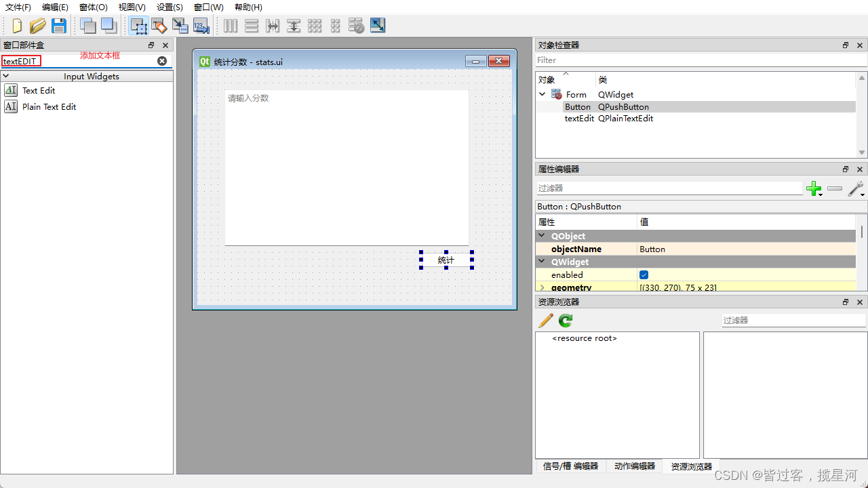Open the 文件(F) menu
Image resolution: width=868 pixels, height=488 pixels.
[18, 7]
